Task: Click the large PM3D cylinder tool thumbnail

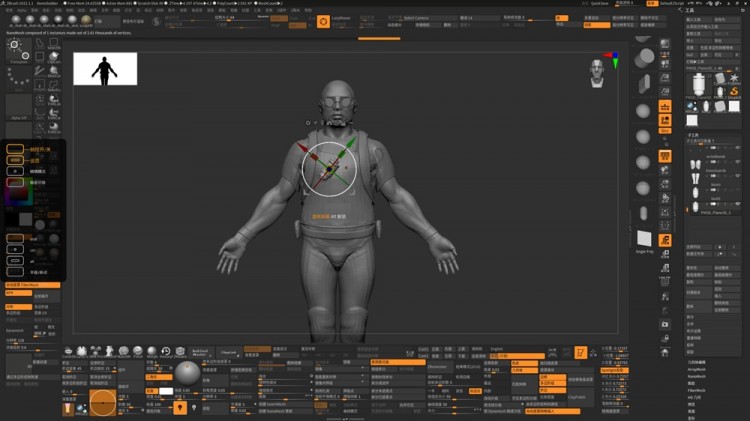Action: click(x=698, y=85)
